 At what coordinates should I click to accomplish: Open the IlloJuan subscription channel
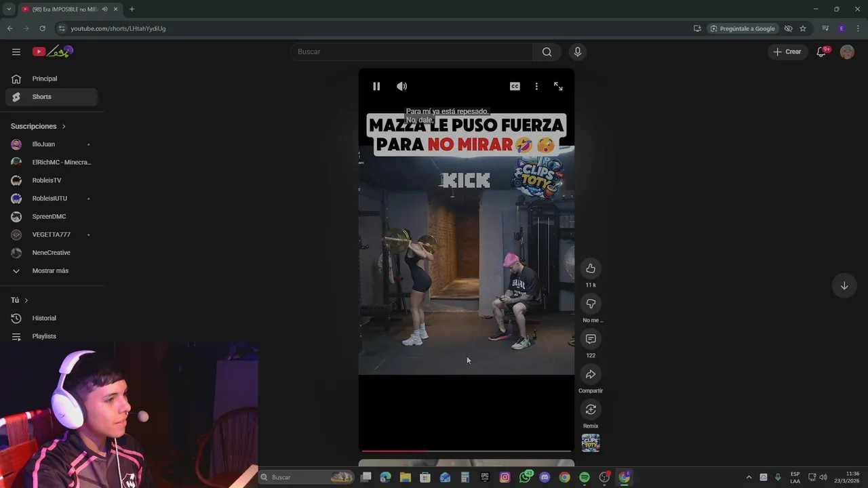pos(52,144)
